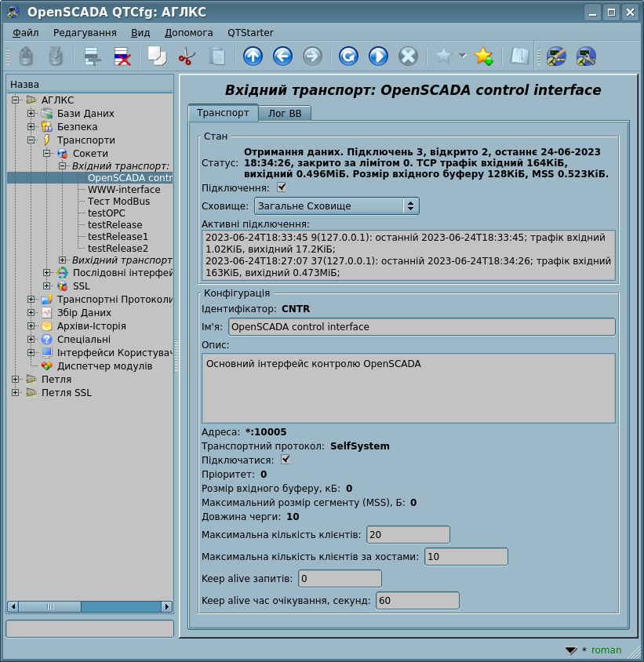Expand the Бази Даних tree node
This screenshot has height=662, width=644.
coord(31,113)
